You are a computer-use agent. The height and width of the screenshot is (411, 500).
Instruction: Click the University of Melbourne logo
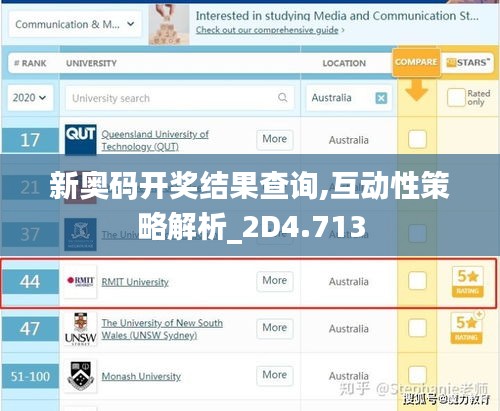coord(80,234)
